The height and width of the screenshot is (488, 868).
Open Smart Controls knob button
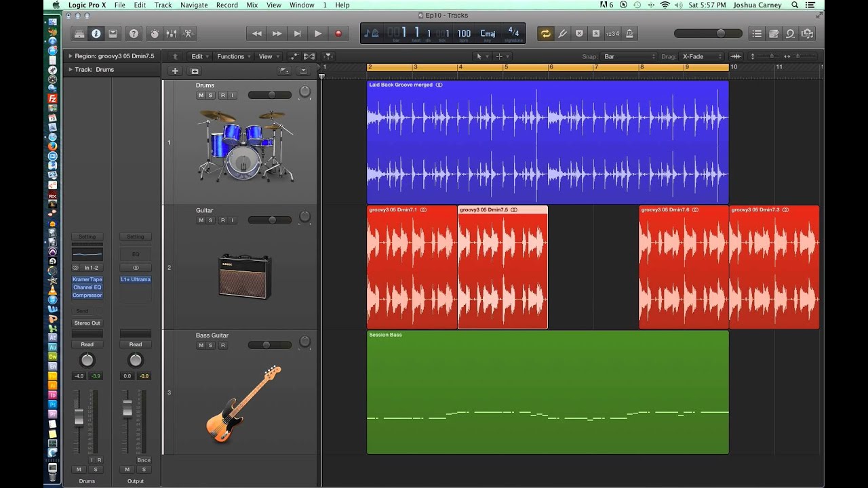click(x=155, y=33)
